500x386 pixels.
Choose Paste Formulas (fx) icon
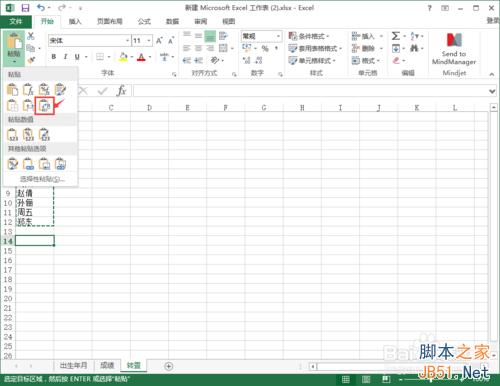[x=28, y=90]
